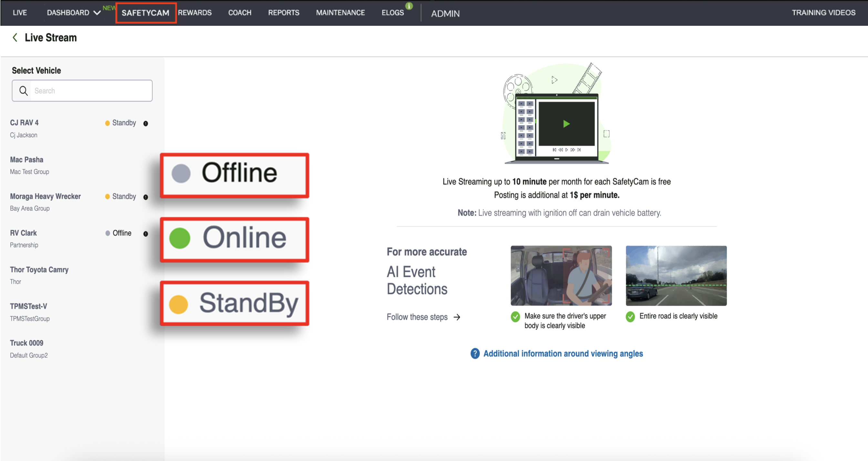Click the driver upper body camera thumbnail
The width and height of the screenshot is (868, 461).
(x=561, y=276)
